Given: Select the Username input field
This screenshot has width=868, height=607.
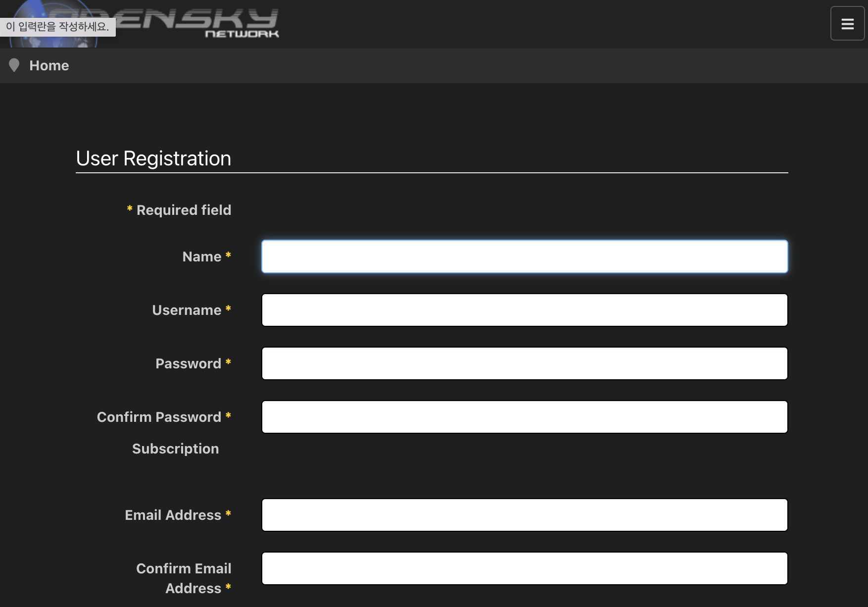Looking at the screenshot, I should [x=524, y=309].
